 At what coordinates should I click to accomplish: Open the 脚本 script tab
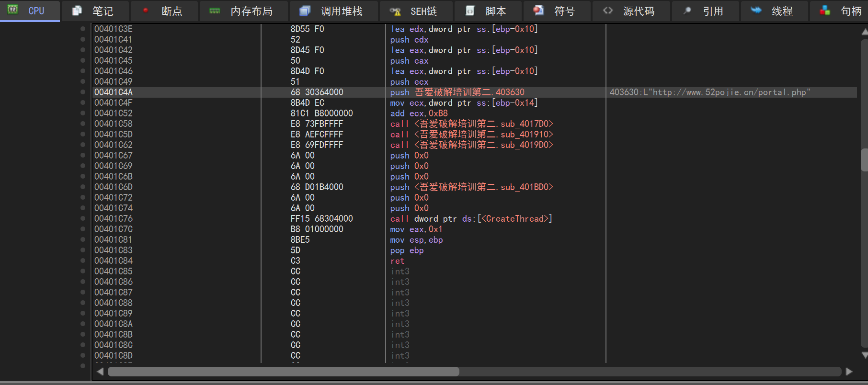(488, 11)
